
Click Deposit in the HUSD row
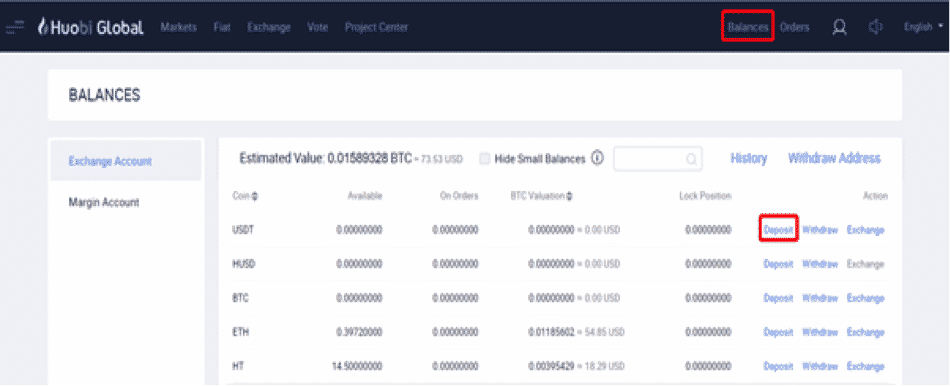tap(779, 264)
